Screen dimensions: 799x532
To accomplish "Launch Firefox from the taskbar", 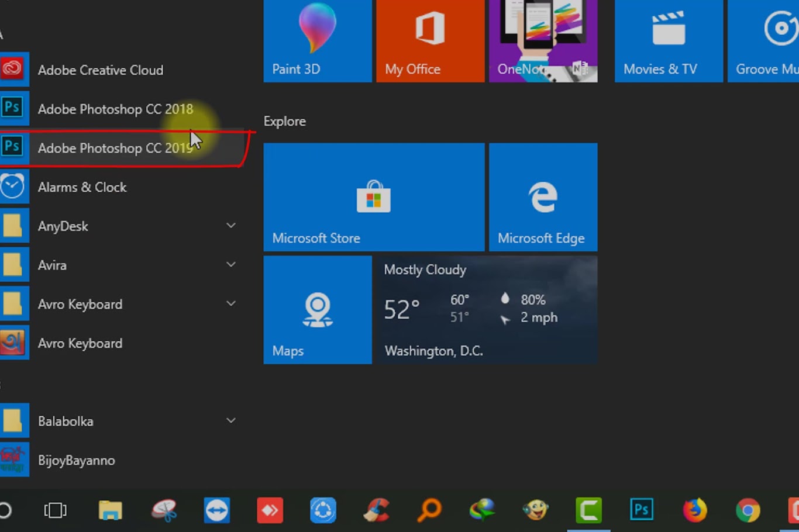I will pos(695,510).
